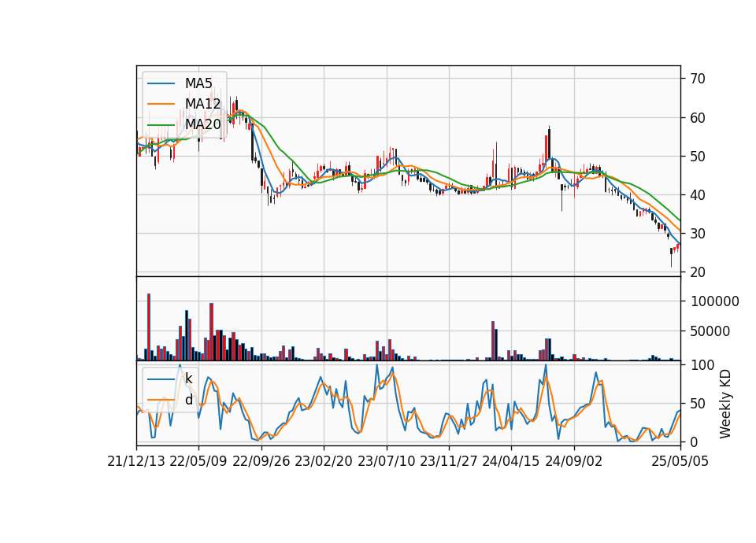
Task: Click the 23/02/20 date tick label
Action: tap(324, 462)
